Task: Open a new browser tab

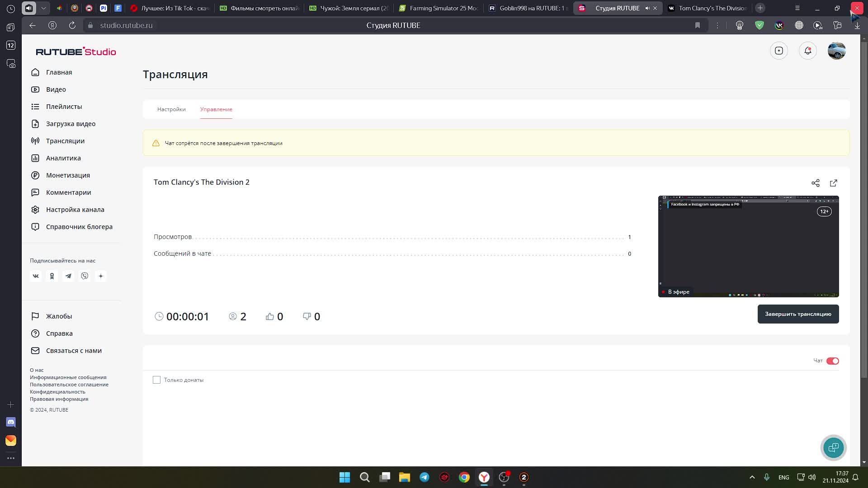Action: click(760, 8)
